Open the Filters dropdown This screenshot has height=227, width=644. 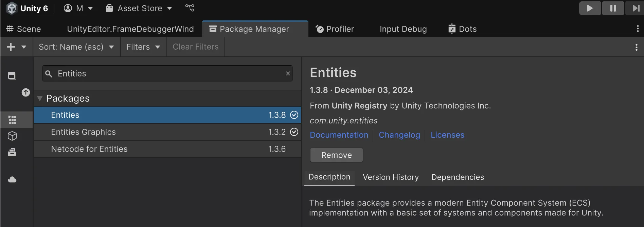(x=143, y=47)
